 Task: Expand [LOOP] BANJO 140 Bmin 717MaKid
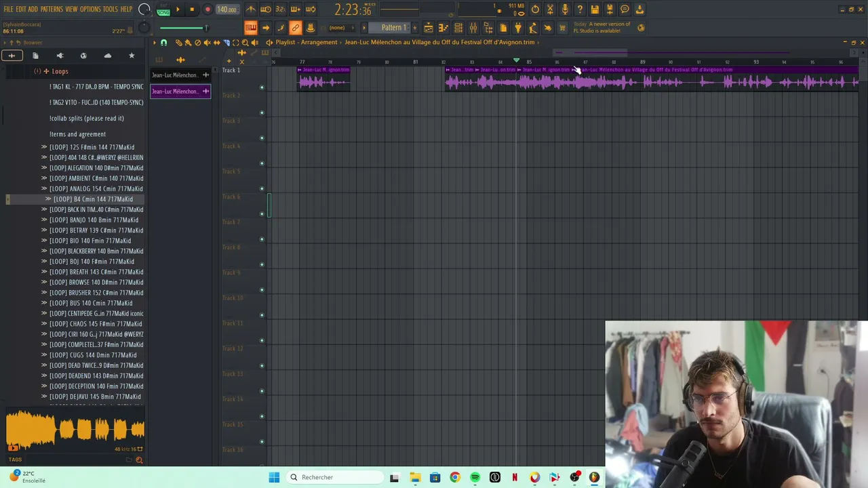[x=44, y=220]
